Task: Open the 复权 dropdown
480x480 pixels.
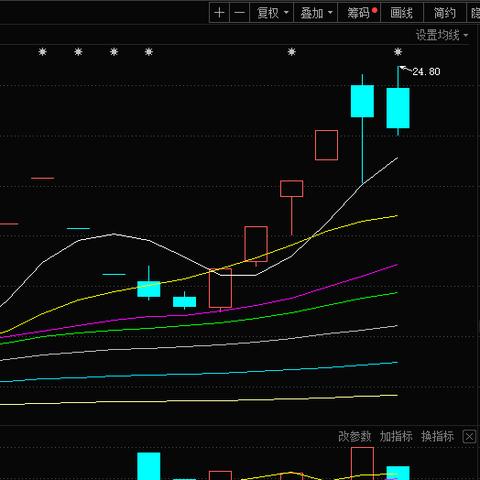Action: coord(272,13)
